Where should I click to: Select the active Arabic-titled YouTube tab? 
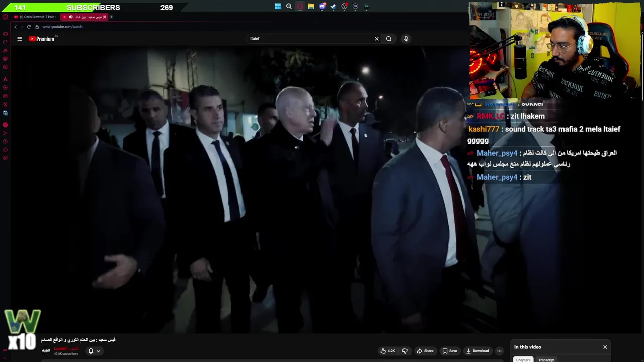click(84, 17)
